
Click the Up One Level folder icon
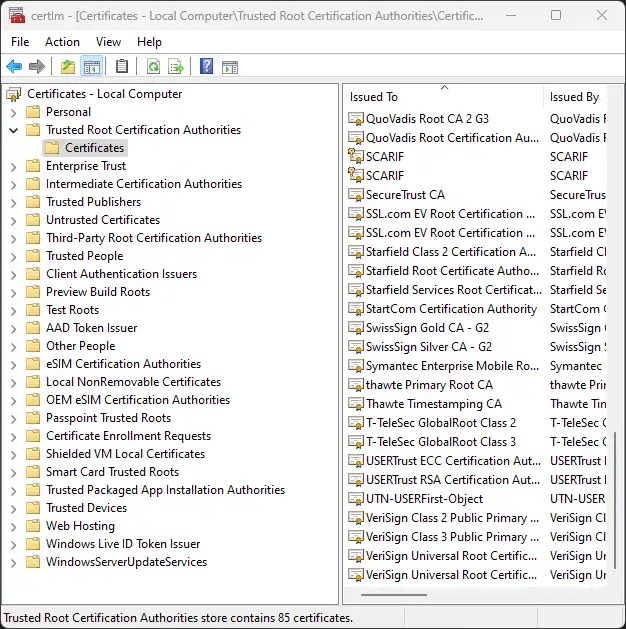[x=68, y=66]
